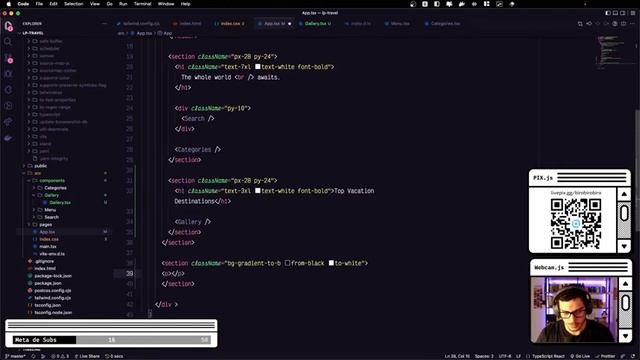Open the Search view in activity bar
Image resolution: width=640 pixels, height=360 pixels.
tap(8, 42)
